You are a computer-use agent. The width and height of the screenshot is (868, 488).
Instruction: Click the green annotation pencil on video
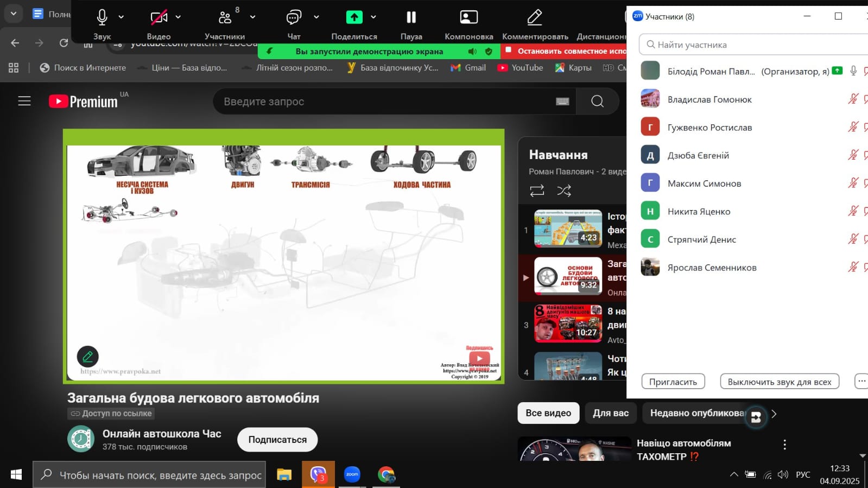pyautogui.click(x=87, y=357)
